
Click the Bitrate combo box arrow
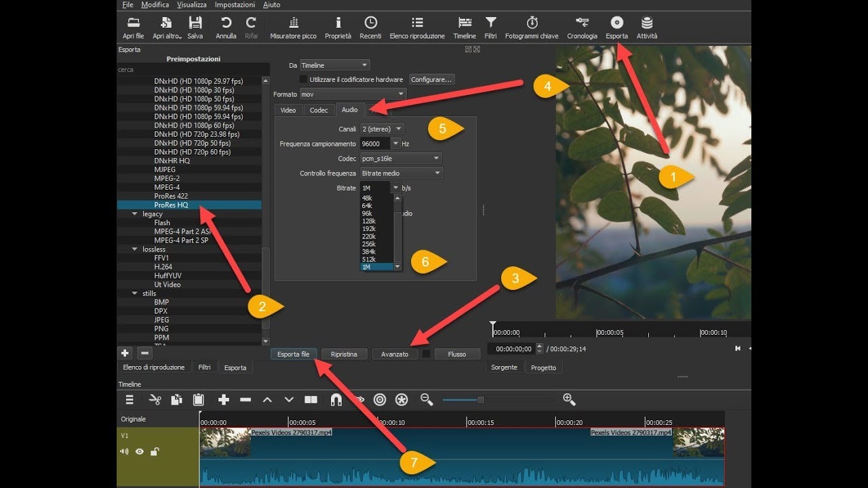[395, 188]
